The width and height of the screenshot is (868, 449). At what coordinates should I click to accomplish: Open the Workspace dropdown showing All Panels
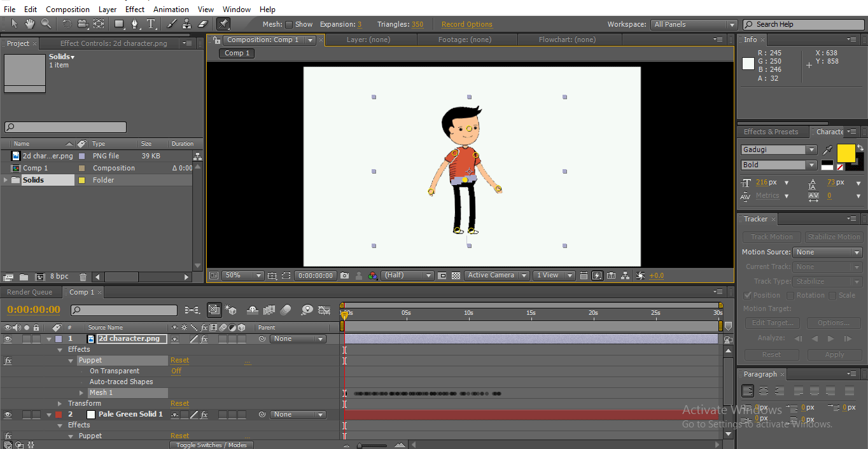point(693,24)
